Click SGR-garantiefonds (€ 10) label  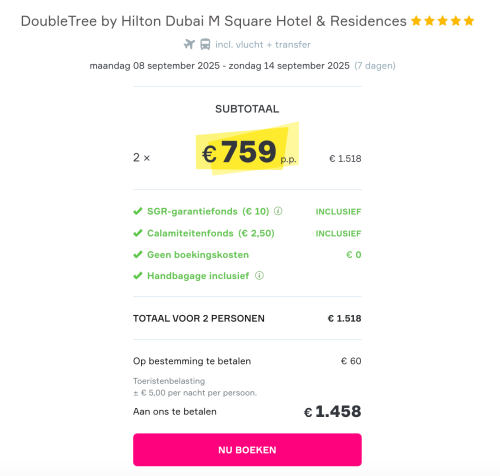208,211
